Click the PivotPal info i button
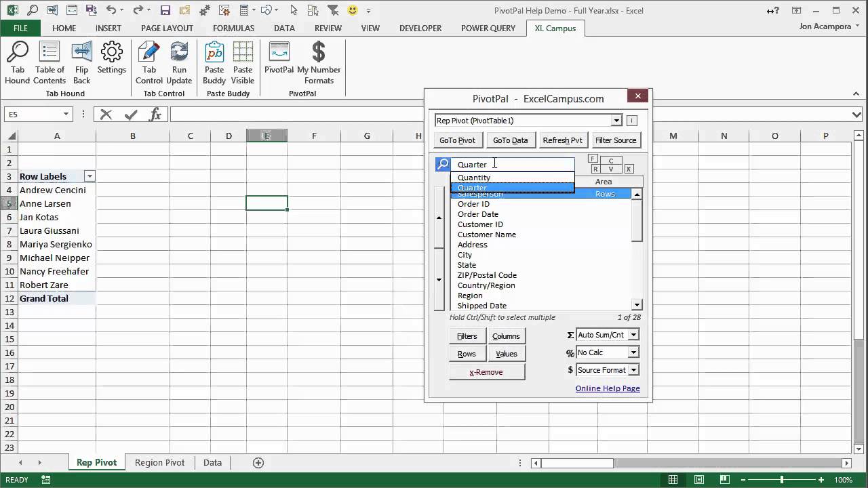868x488 pixels. tap(631, 121)
